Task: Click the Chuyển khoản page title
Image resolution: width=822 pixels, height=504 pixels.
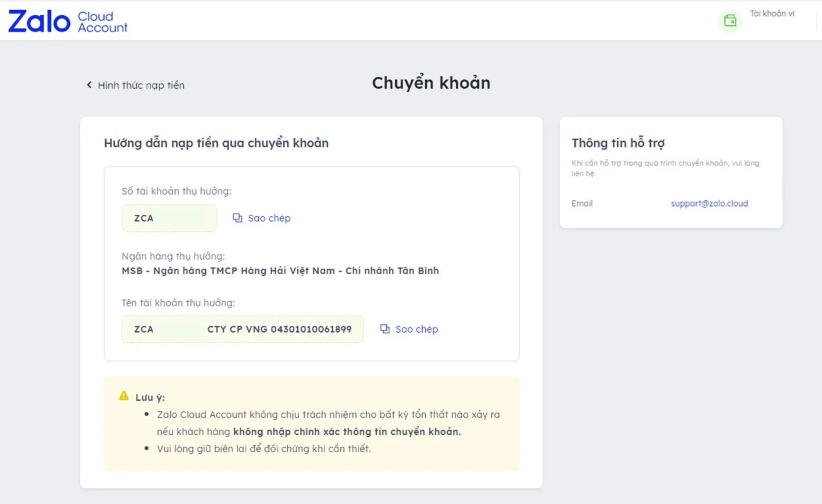Action: tap(431, 83)
